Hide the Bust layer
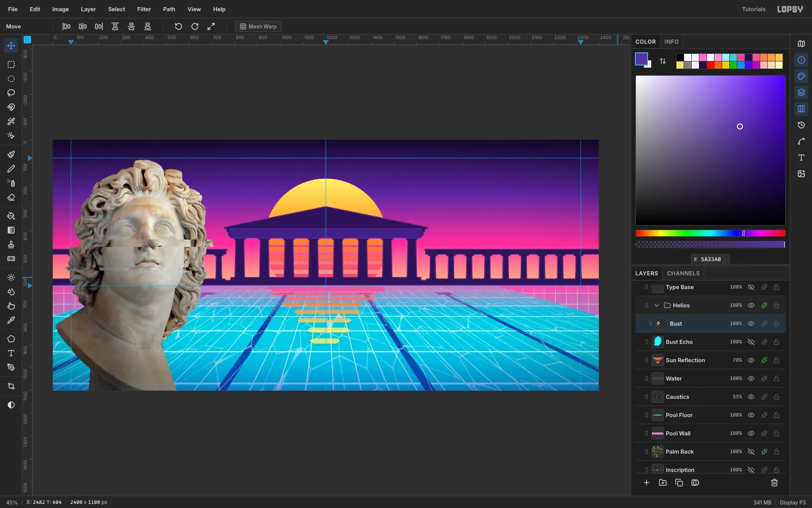 pyautogui.click(x=751, y=324)
